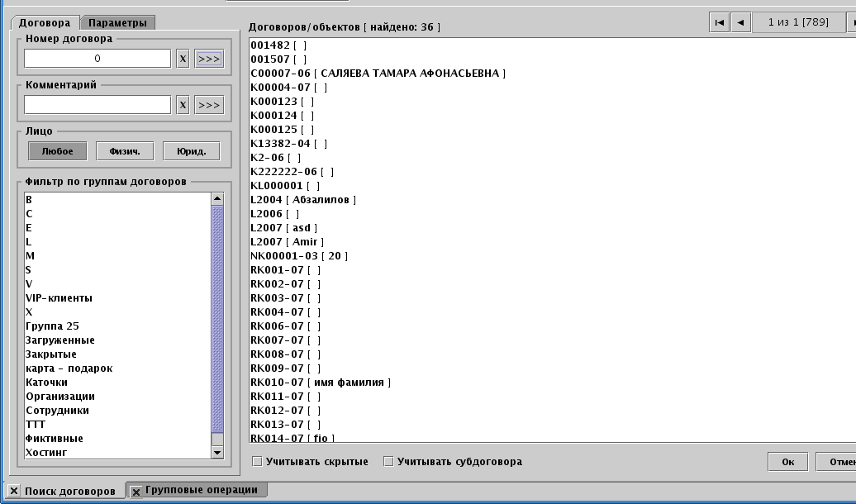Close the Групповые операции tab

[136, 491]
